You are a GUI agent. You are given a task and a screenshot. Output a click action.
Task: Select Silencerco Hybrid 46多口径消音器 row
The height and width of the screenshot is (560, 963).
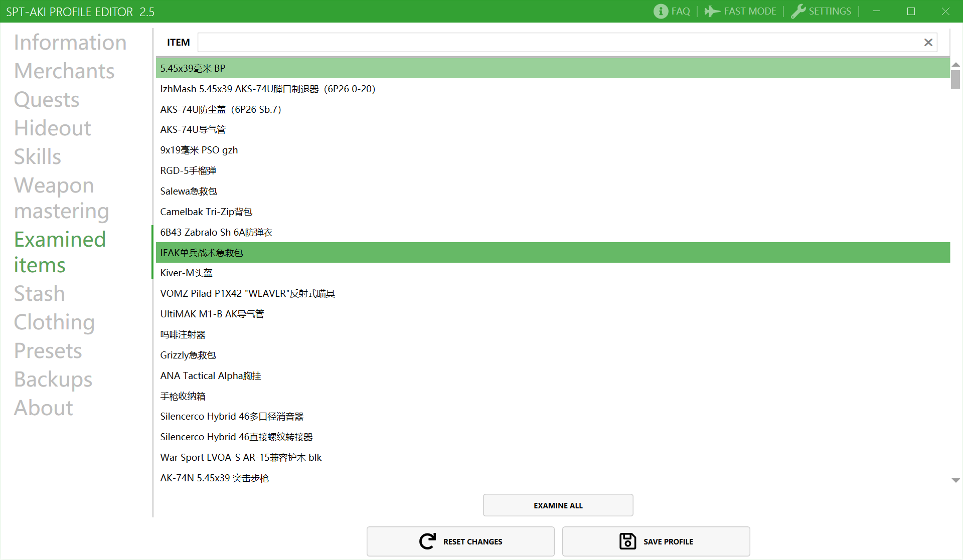[553, 416]
